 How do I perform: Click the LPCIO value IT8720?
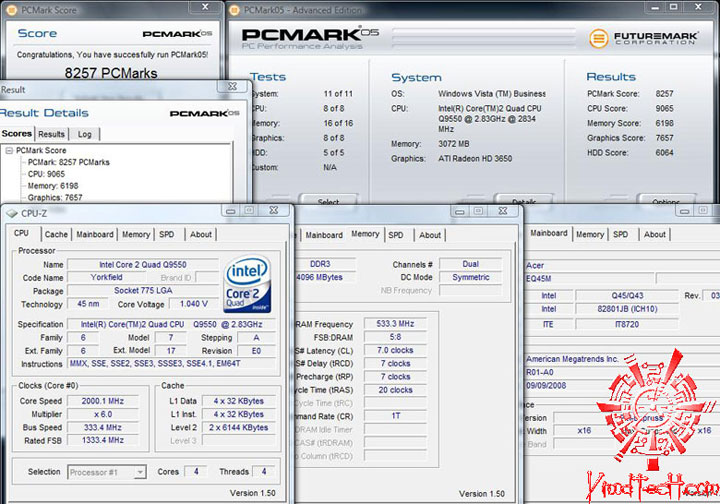[x=627, y=324]
